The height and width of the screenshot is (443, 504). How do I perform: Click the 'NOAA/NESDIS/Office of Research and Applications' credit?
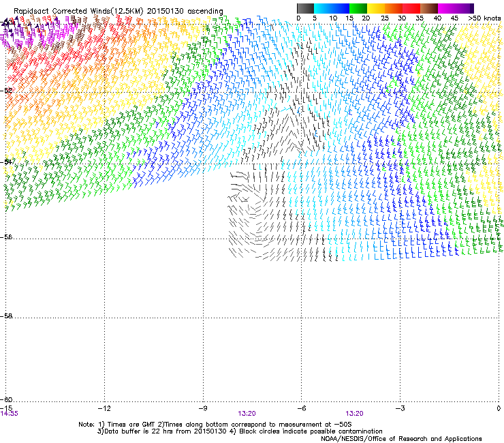pyautogui.click(x=401, y=439)
